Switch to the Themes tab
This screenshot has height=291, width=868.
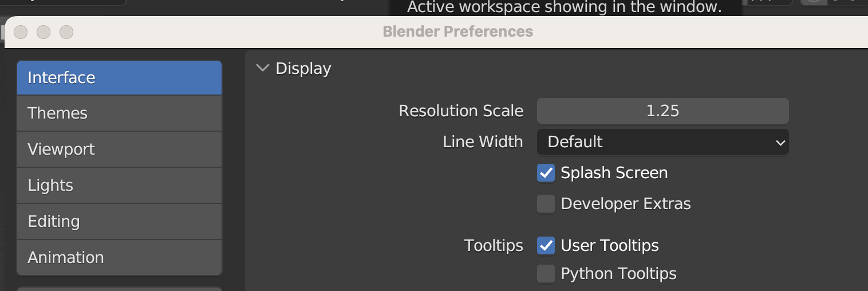click(x=119, y=113)
